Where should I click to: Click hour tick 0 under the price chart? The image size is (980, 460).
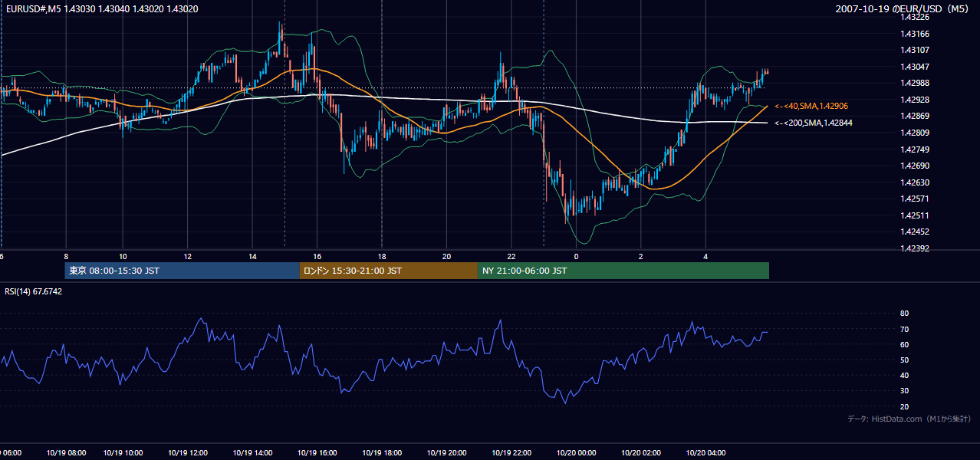[x=577, y=257]
